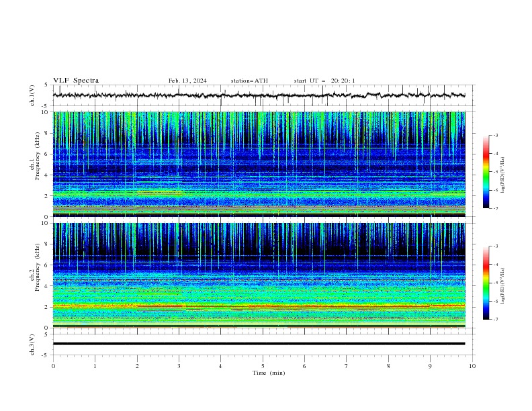532x411 pixels.
Task: Click the "-7" label on ch.2 color bar
Action: (495, 319)
